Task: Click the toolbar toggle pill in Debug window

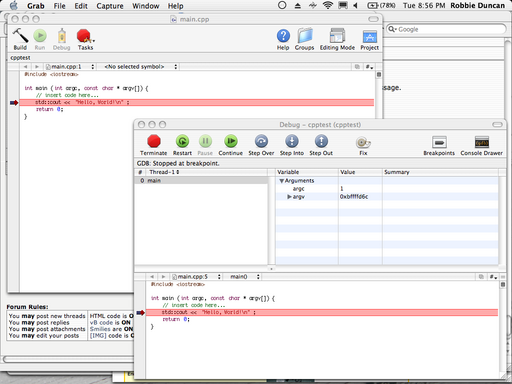Action: coord(497,125)
